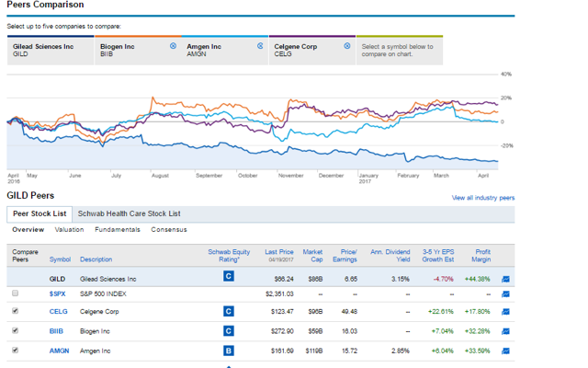Screen dimensions: 588x368
Task: Open chart icon in GILD row
Action: click(505, 279)
